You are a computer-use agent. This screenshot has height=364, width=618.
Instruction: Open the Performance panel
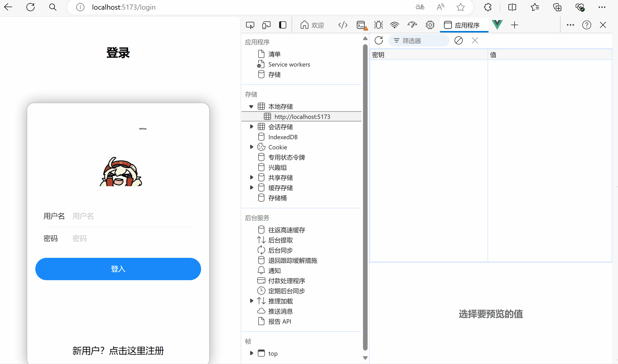412,25
